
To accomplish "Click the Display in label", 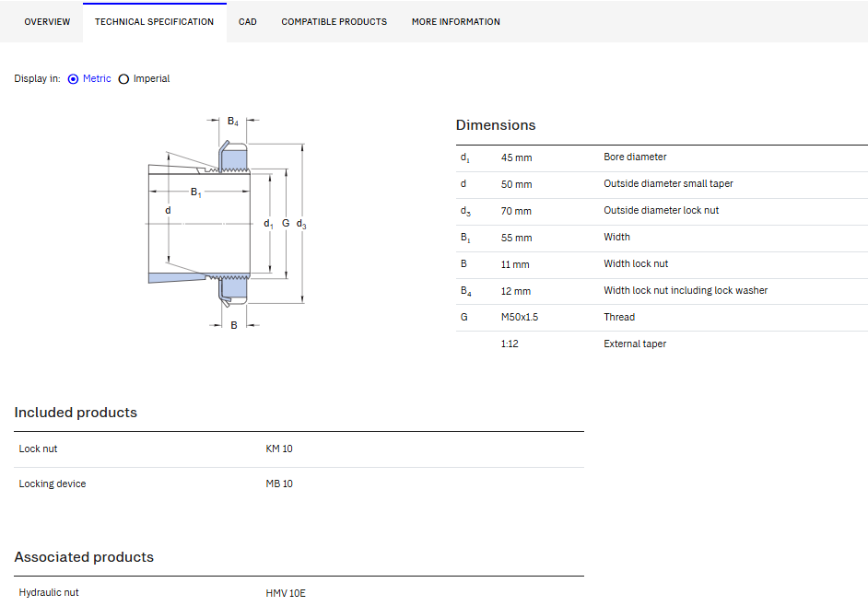I will pyautogui.click(x=37, y=78).
